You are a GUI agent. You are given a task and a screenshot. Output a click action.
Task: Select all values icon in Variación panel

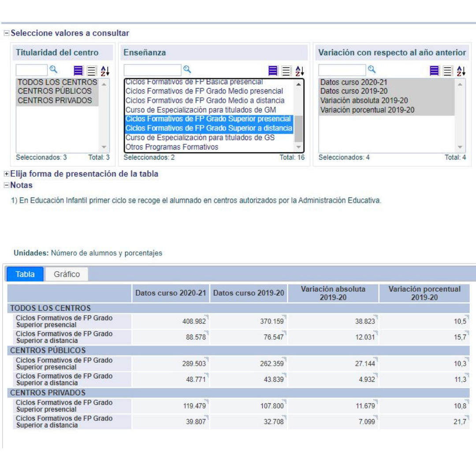[434, 71]
